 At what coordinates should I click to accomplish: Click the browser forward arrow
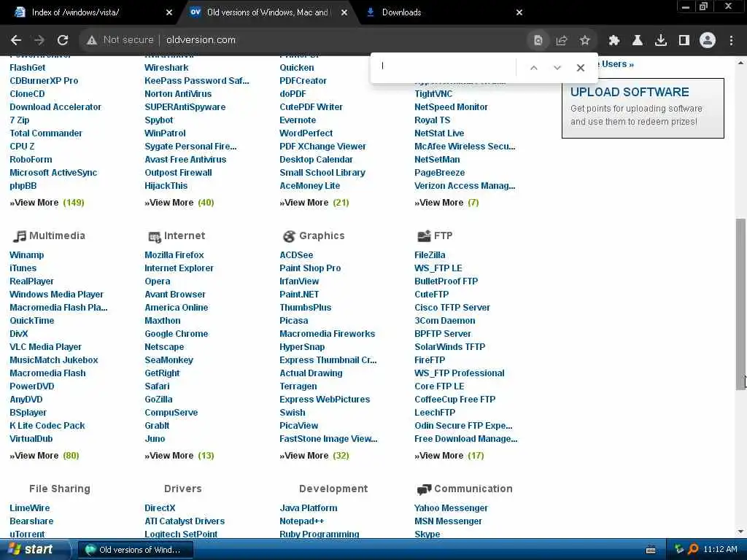[x=39, y=40]
